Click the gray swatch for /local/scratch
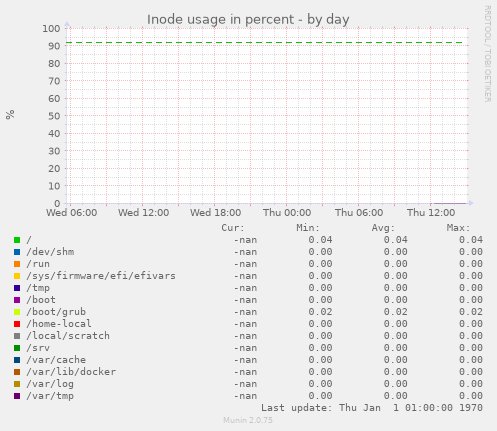 click(x=17, y=336)
